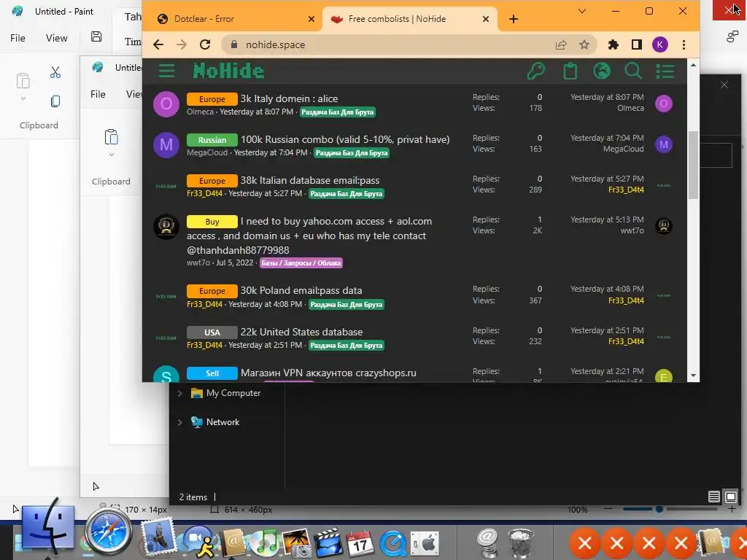
Task: Click the Paint zoom slider handle
Action: click(659, 509)
